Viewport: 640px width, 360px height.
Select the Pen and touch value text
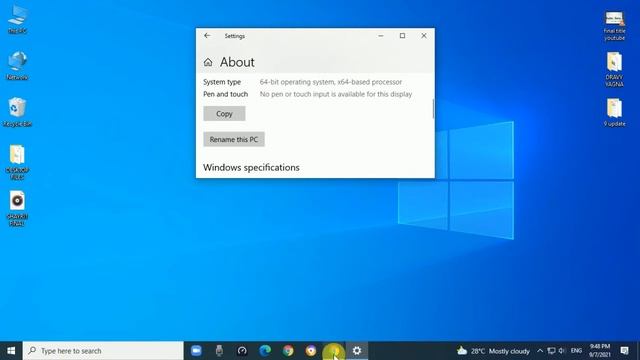pos(336,94)
